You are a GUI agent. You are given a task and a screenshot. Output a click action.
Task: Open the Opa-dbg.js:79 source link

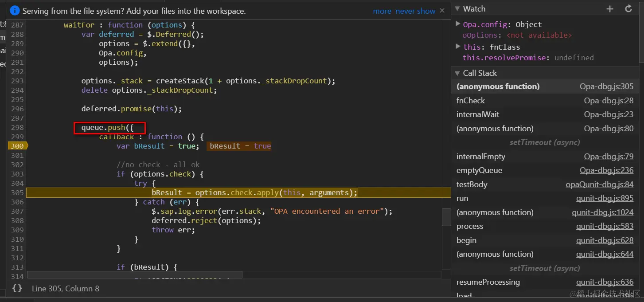[609, 157]
